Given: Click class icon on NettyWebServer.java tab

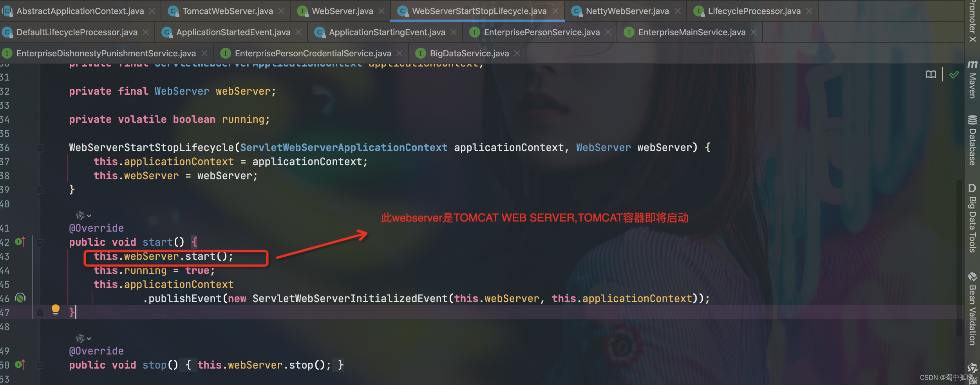Looking at the screenshot, I should pos(577,11).
